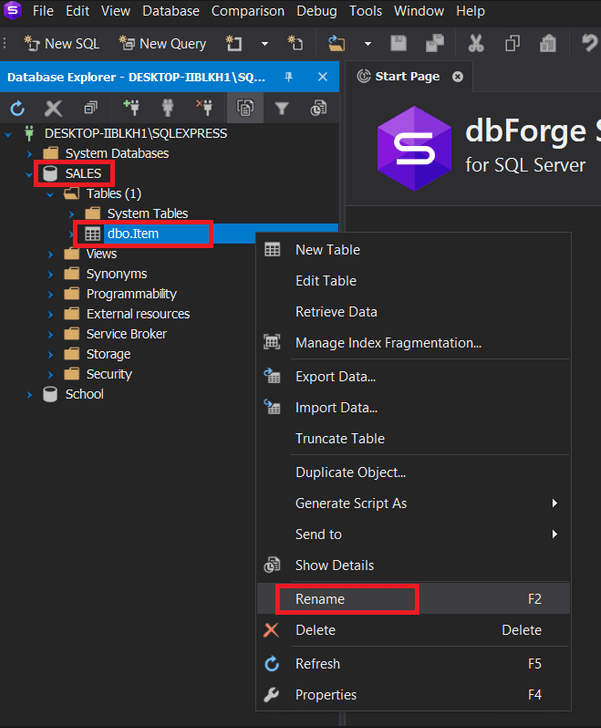Choose Rename from the context menu
The height and width of the screenshot is (728, 601).
point(413,599)
